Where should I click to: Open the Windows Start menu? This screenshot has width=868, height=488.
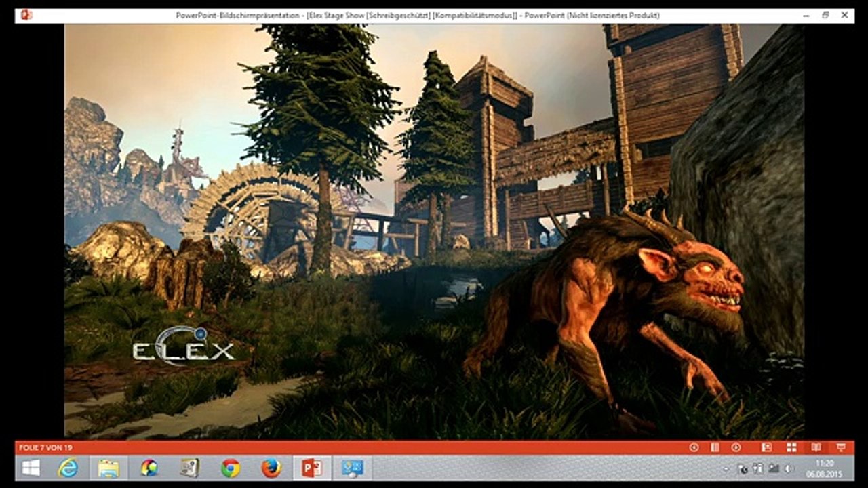[31, 468]
